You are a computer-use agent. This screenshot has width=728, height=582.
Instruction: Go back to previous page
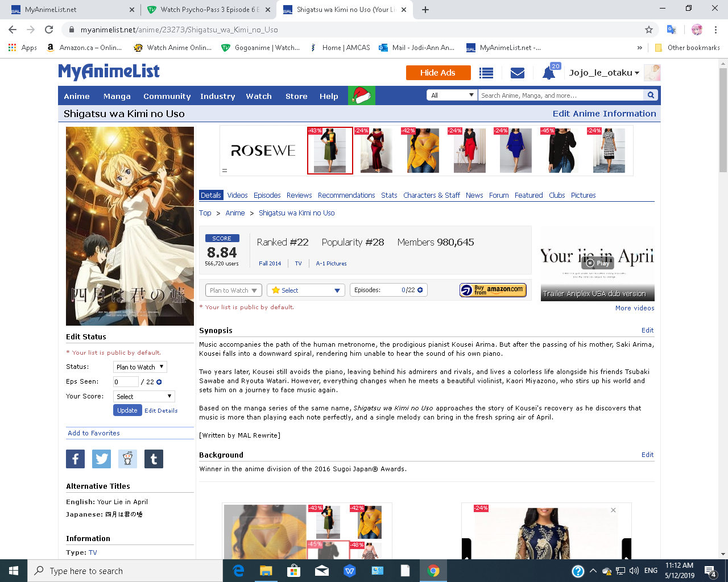(x=13, y=30)
